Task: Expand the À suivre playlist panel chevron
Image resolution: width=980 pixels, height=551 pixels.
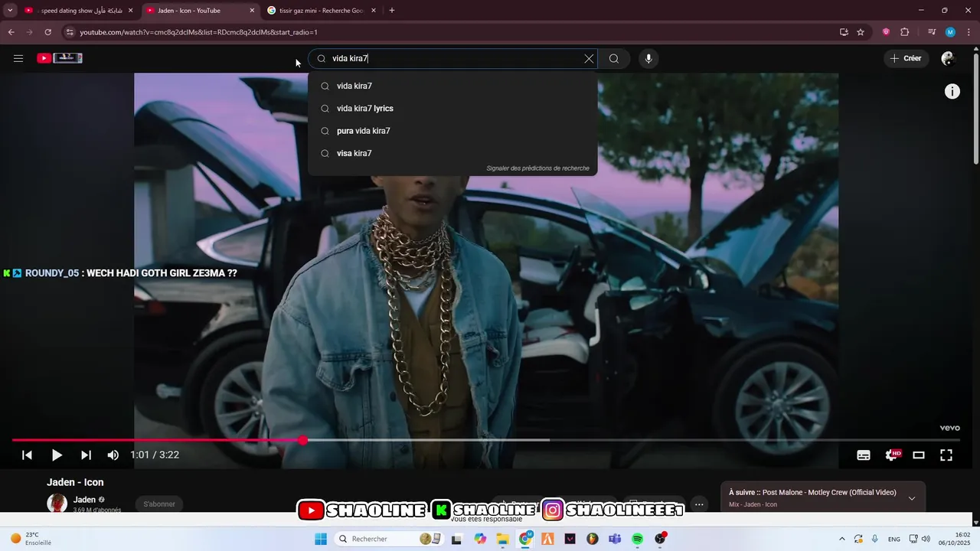Action: point(912,498)
